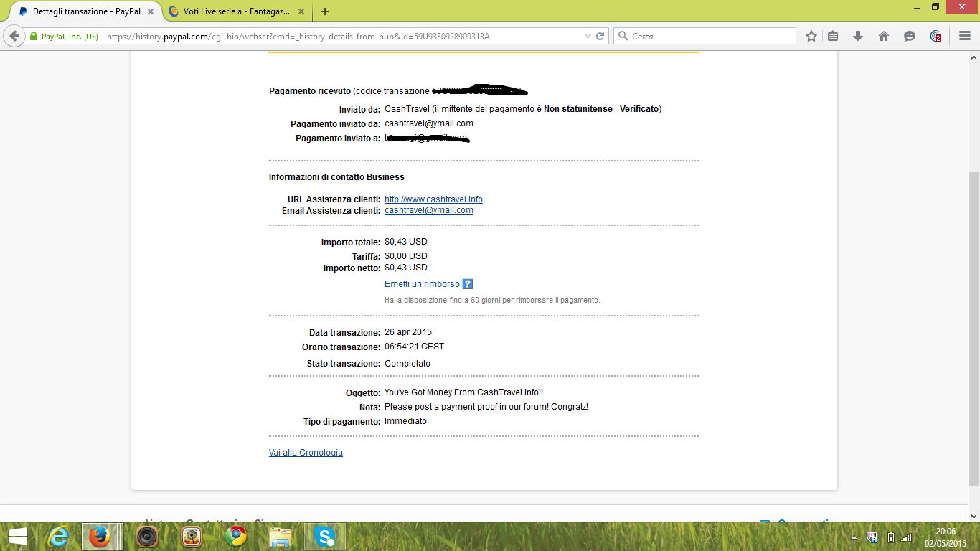Launch Google Chrome from the taskbar
Image resolution: width=980 pixels, height=551 pixels.
point(235,537)
